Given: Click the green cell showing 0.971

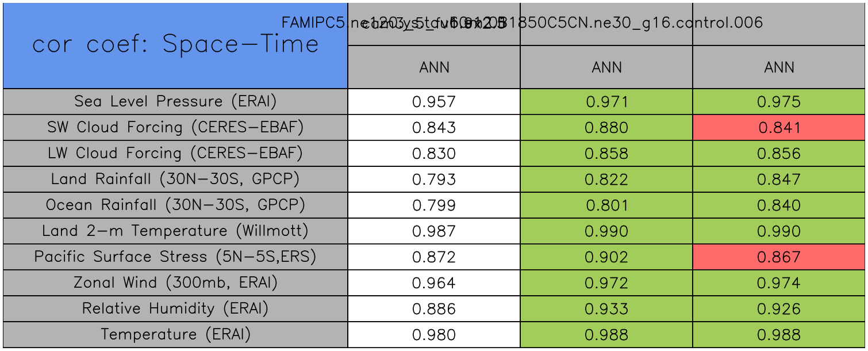Looking at the screenshot, I should (x=606, y=102).
